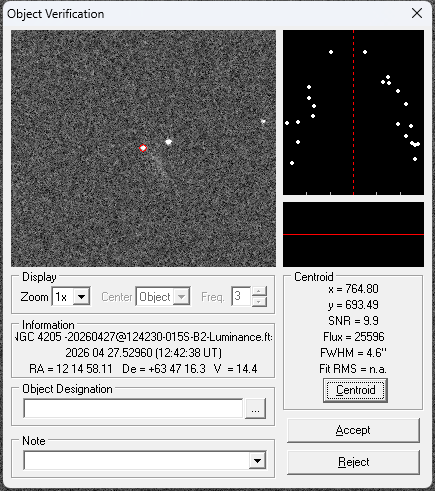
Task: Click the Reject button
Action: click(353, 462)
